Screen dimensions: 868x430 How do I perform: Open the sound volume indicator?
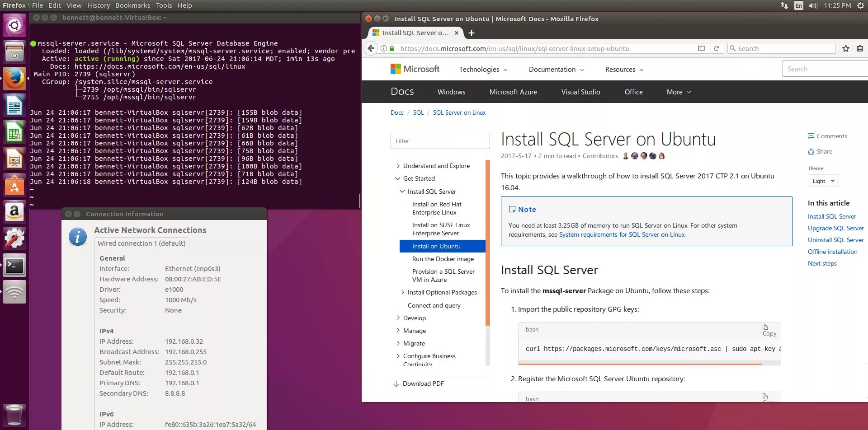813,5
